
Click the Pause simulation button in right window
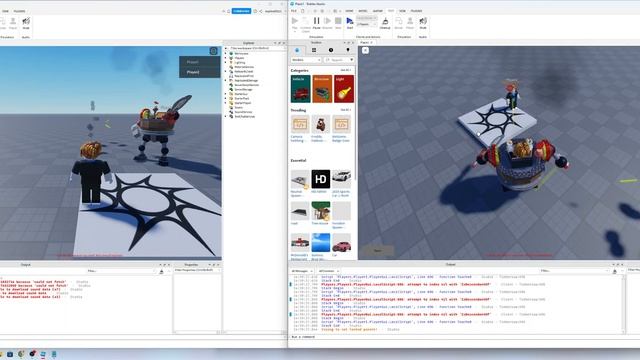pos(316,22)
